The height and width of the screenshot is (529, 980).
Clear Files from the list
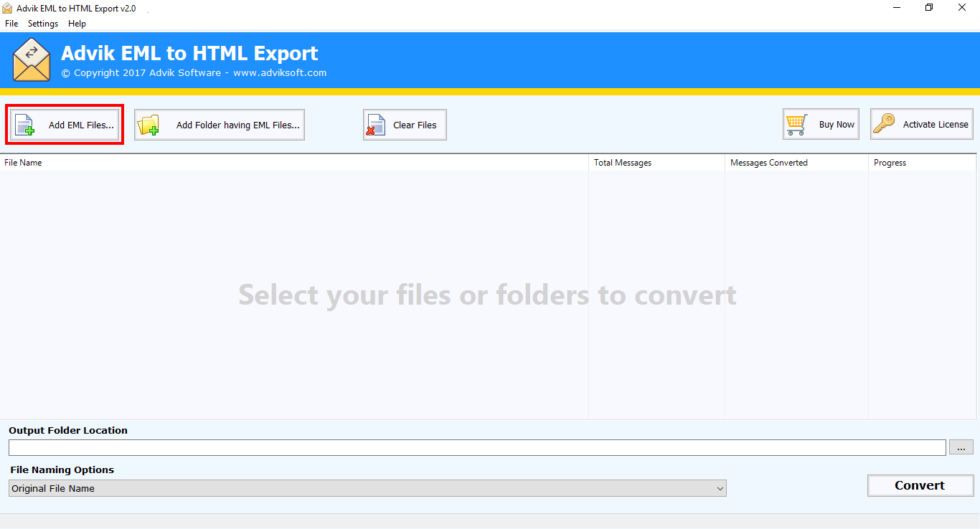click(x=405, y=125)
